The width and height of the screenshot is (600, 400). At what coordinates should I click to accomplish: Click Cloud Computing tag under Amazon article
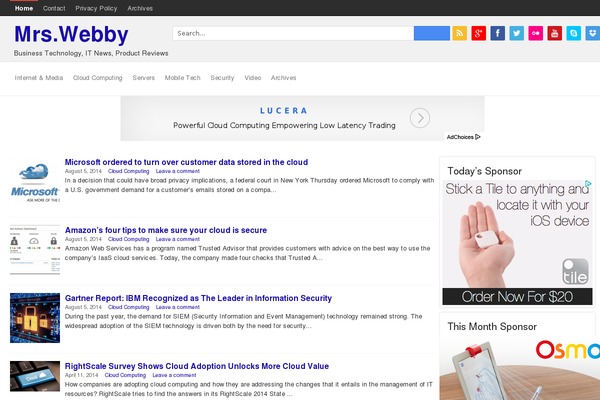coord(129,239)
